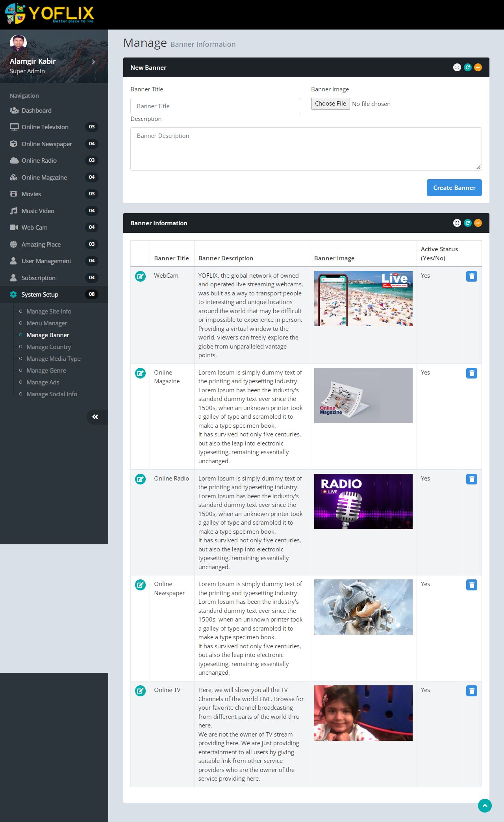Fullscreen the New Banner panel
Screen dimensions: 504x822
tap(457, 68)
